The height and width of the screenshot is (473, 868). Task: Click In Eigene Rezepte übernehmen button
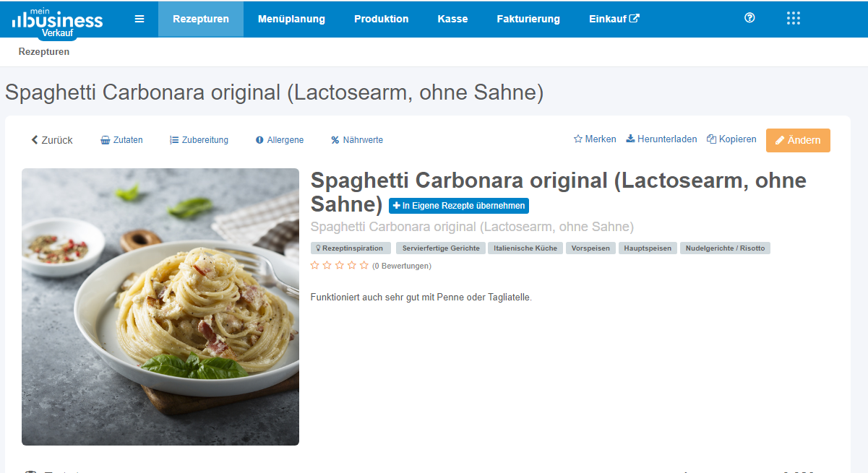coord(459,206)
